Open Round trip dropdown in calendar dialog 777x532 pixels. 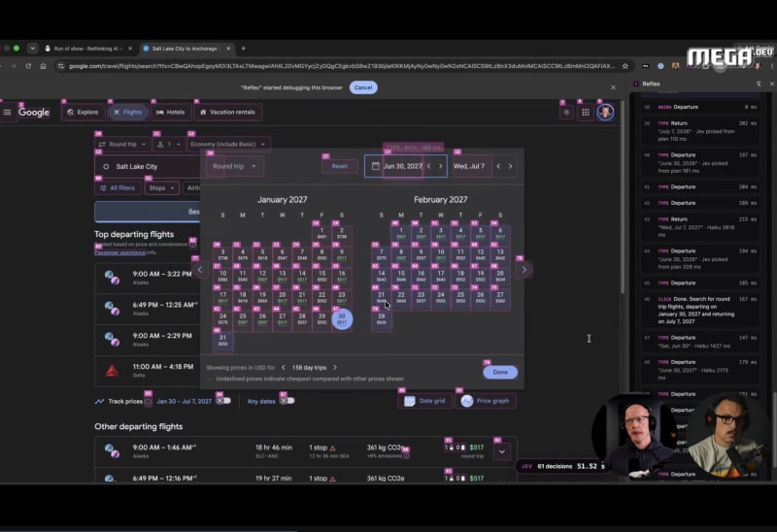coord(234,166)
